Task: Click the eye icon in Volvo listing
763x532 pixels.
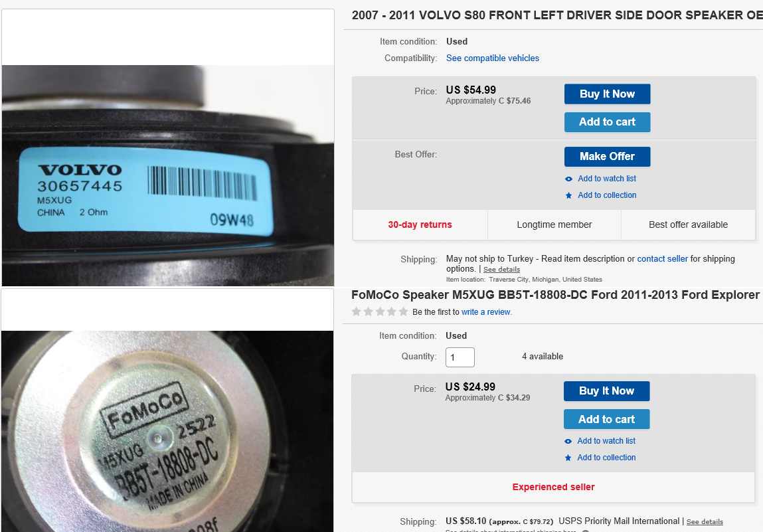Action: (568, 179)
